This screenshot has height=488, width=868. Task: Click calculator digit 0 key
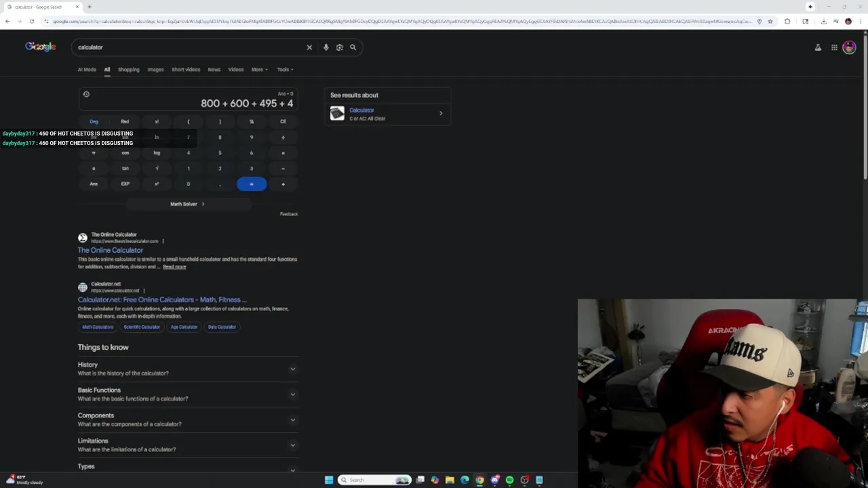coord(189,184)
